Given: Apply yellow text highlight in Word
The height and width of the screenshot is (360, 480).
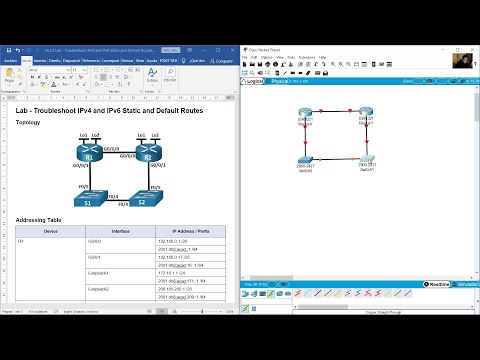Looking at the screenshot, I should 43,85.
